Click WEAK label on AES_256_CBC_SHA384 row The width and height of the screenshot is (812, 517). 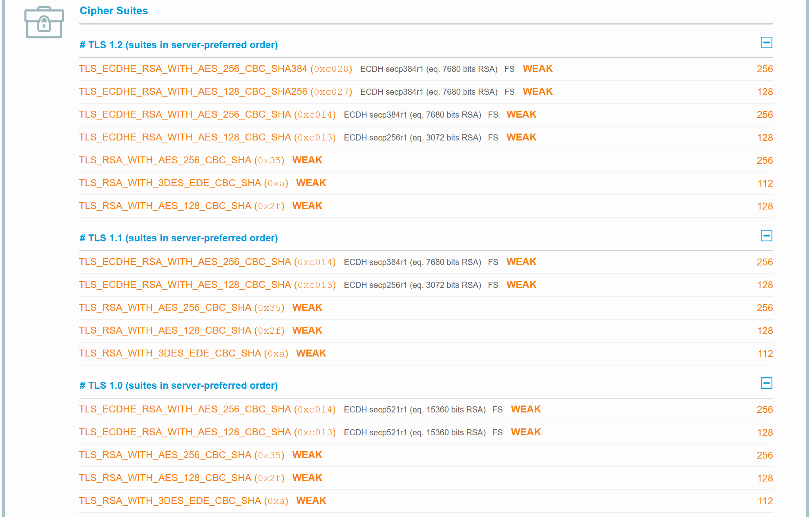(x=538, y=69)
